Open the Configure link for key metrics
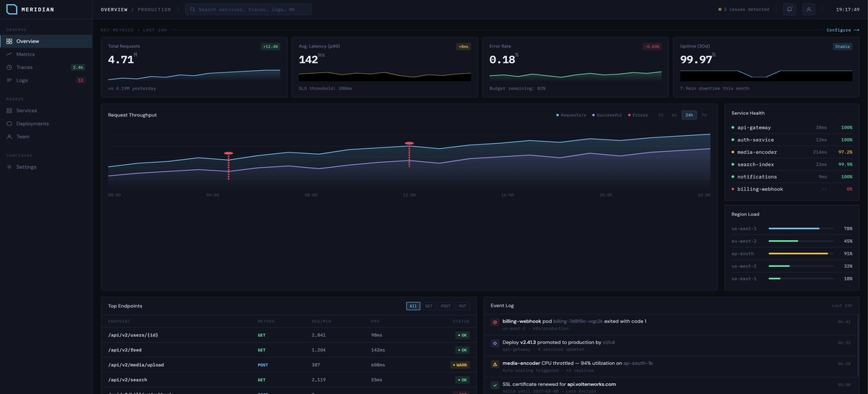 tap(842, 30)
